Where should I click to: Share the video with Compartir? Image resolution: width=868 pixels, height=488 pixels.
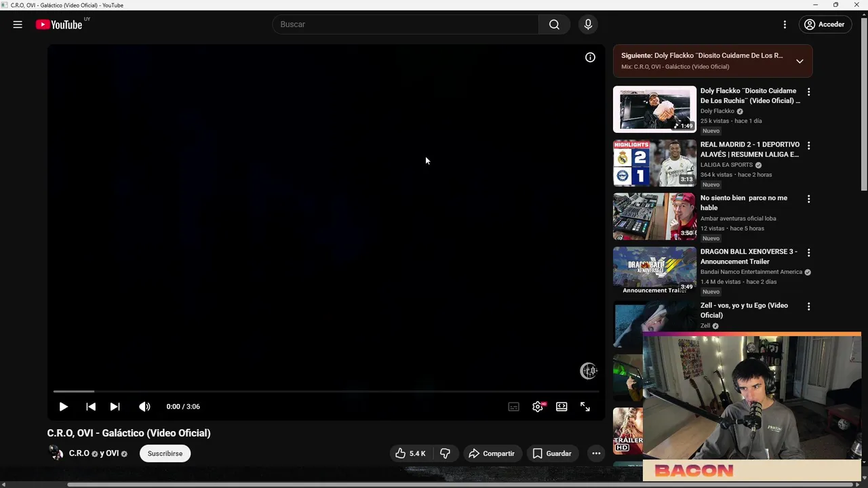tap(492, 453)
